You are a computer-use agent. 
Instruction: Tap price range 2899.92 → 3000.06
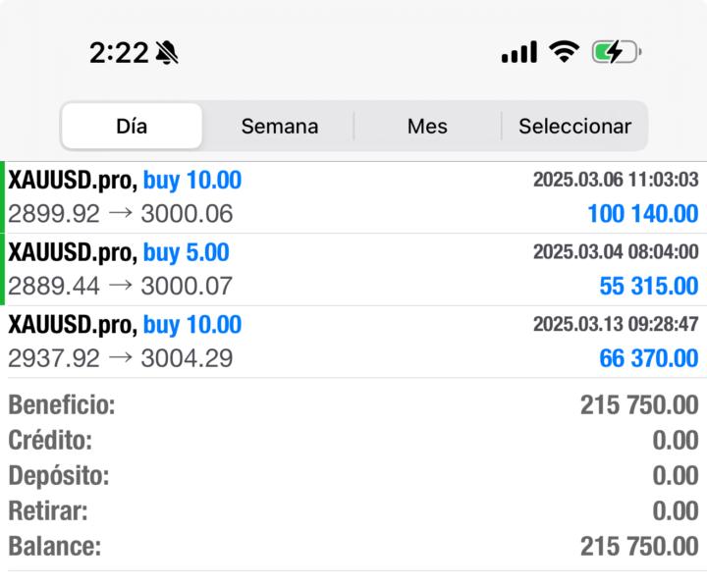pos(121,214)
